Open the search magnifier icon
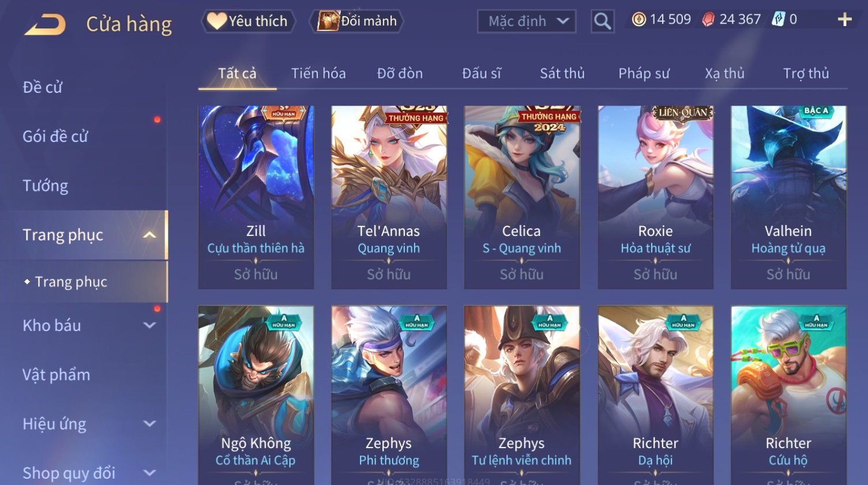 click(602, 21)
